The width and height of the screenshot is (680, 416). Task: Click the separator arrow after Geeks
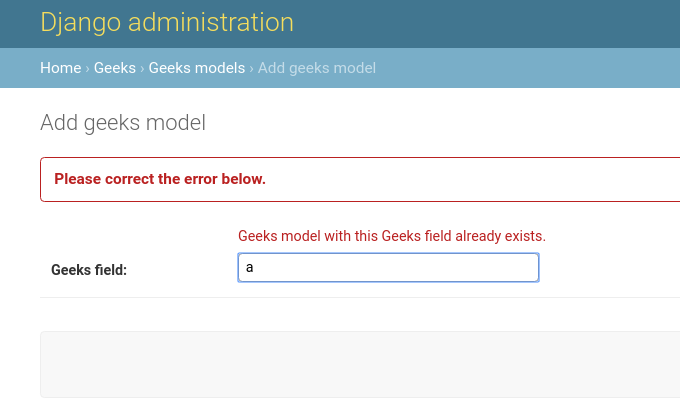143,68
